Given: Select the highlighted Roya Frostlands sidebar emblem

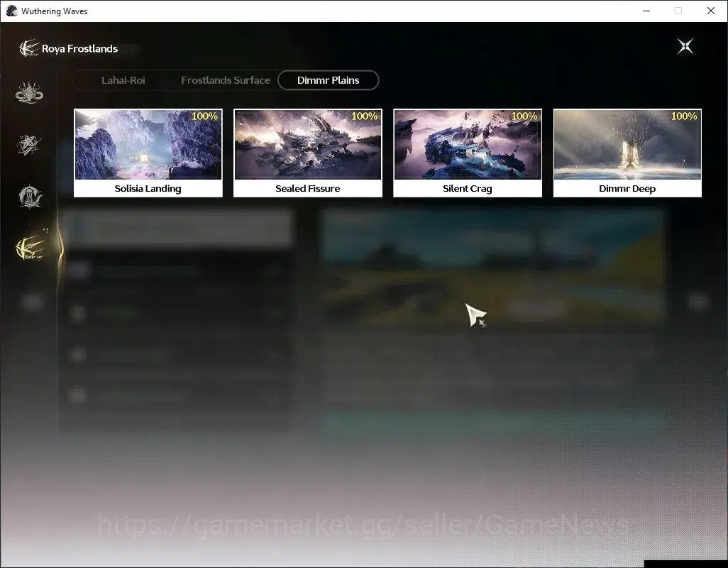Looking at the screenshot, I should (x=31, y=248).
